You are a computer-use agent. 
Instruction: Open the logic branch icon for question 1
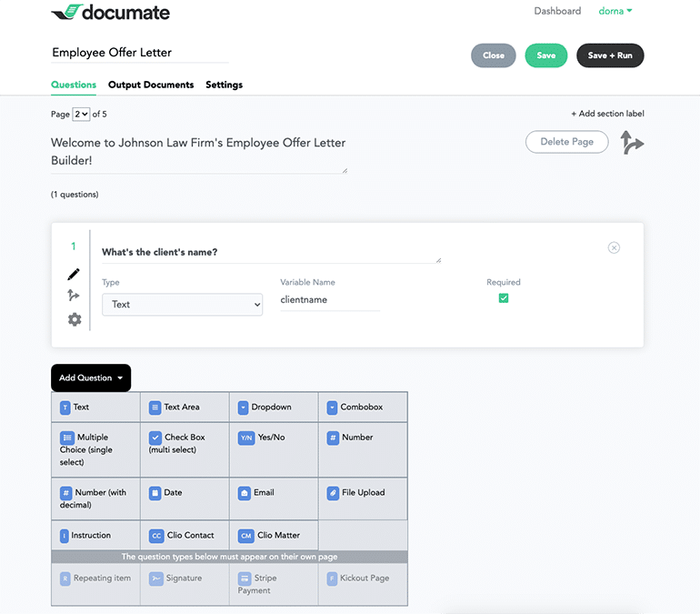(74, 295)
